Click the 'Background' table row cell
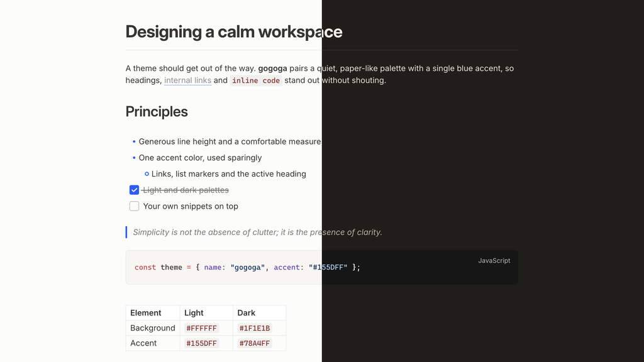The image size is (644, 362). [x=153, y=328]
